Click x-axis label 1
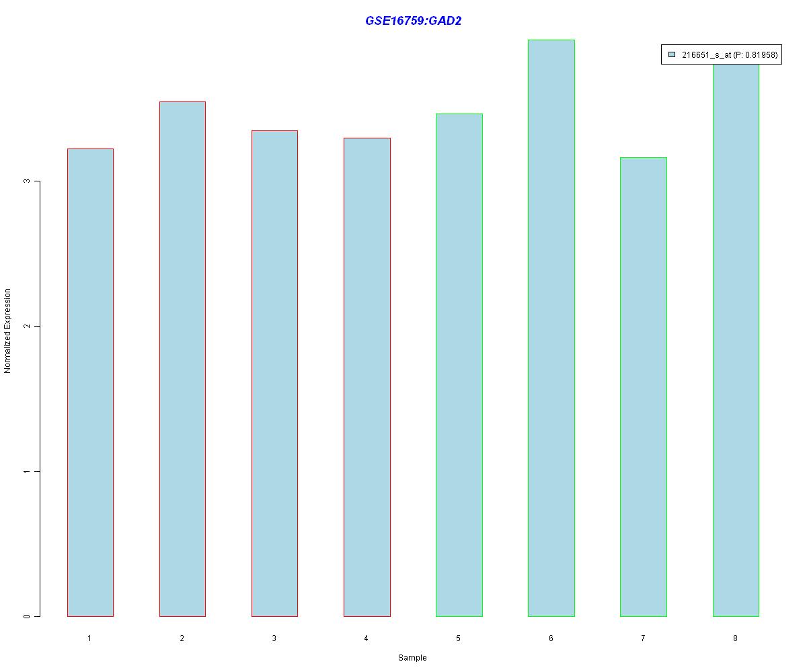 89,638
